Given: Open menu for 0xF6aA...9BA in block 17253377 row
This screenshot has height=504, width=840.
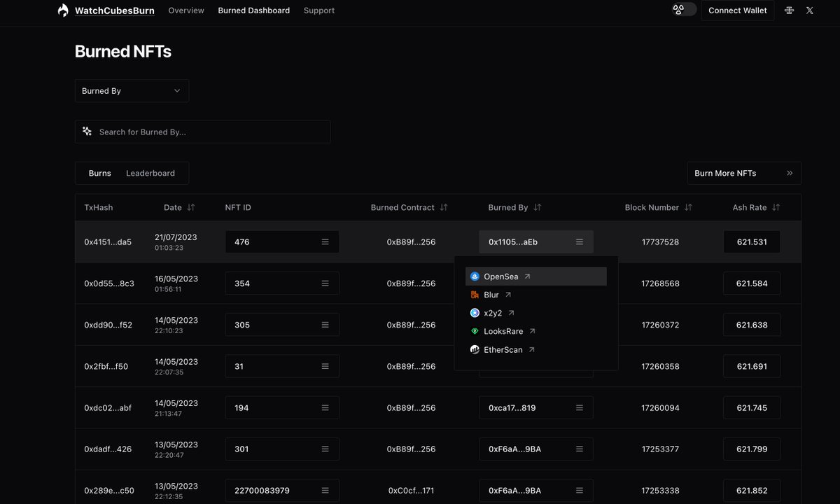Looking at the screenshot, I should [x=579, y=449].
